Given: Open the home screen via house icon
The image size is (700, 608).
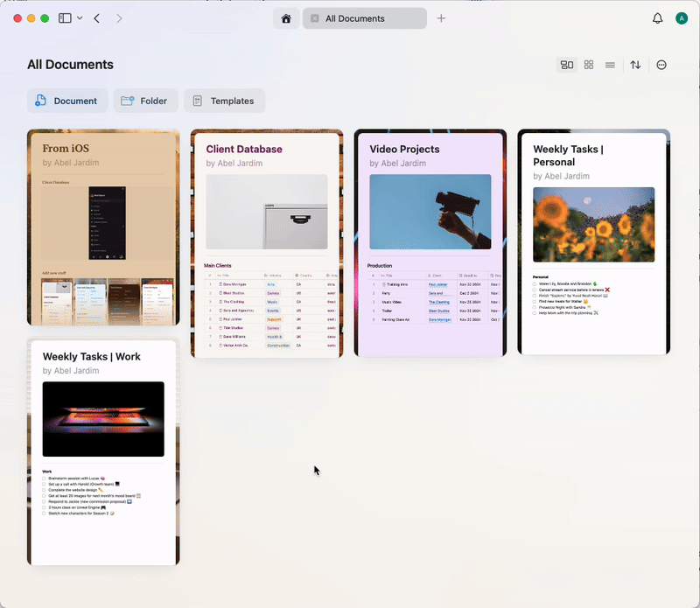Looking at the screenshot, I should pos(286,17).
